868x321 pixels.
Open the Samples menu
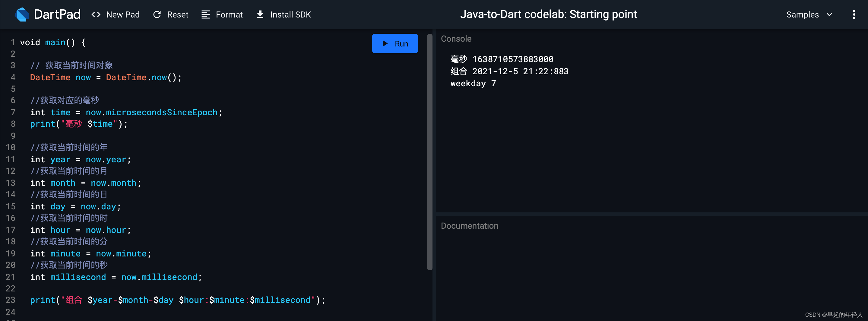(809, 14)
